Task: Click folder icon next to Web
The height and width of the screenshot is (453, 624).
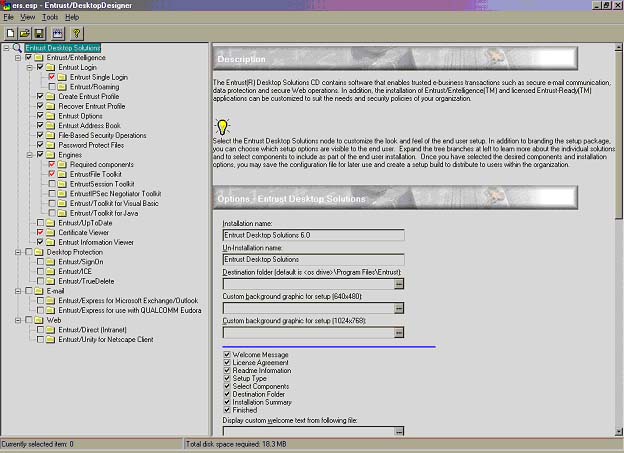Action: 39,320
